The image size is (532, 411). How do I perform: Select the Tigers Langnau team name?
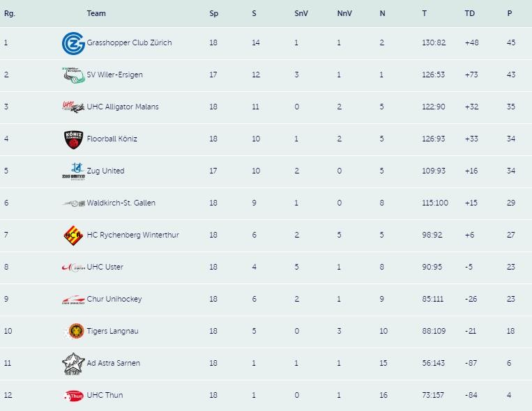point(112,332)
